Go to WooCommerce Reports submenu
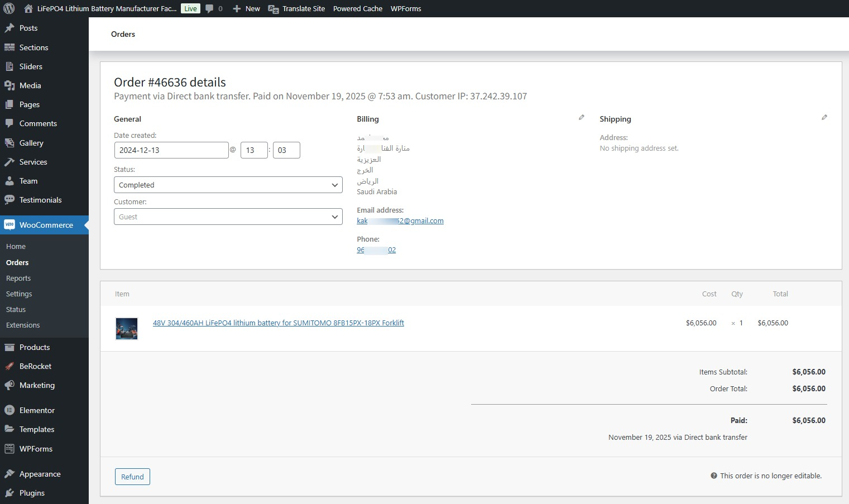This screenshot has width=849, height=504. pyautogui.click(x=18, y=278)
